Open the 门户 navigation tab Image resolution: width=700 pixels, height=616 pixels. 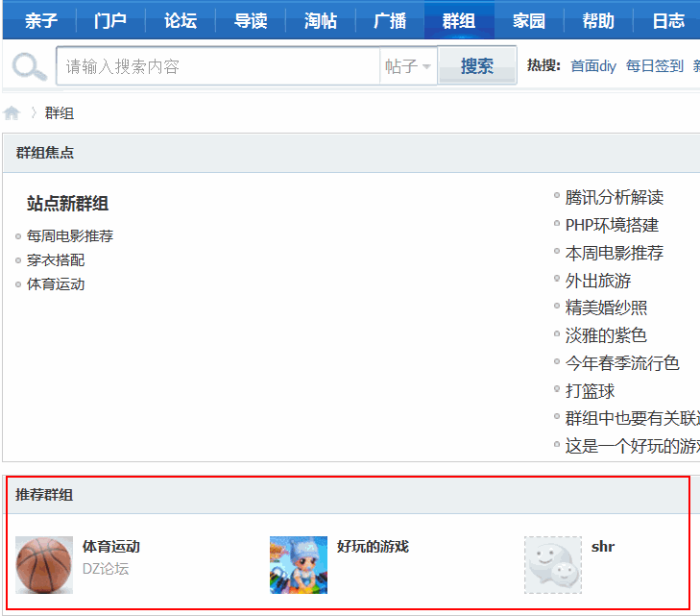pos(110,20)
